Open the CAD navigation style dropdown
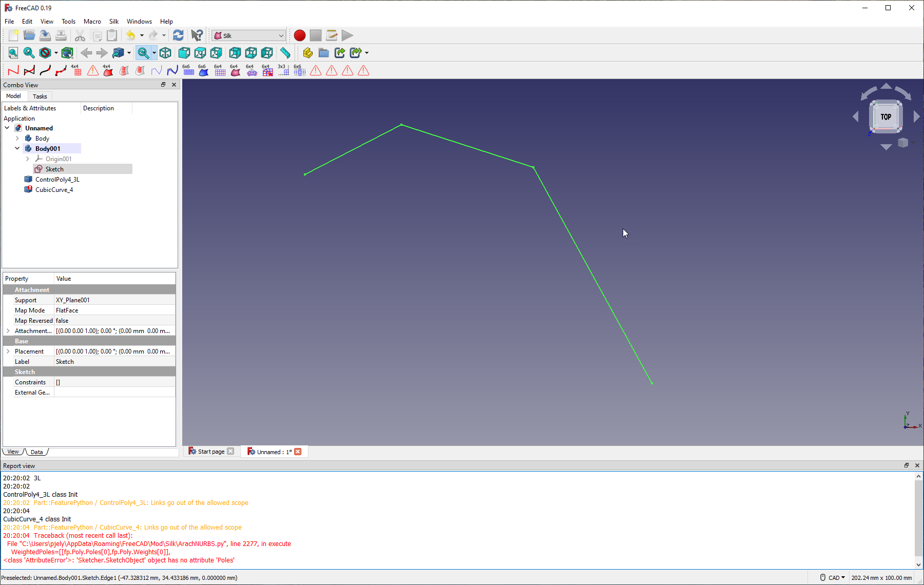 (x=833, y=577)
